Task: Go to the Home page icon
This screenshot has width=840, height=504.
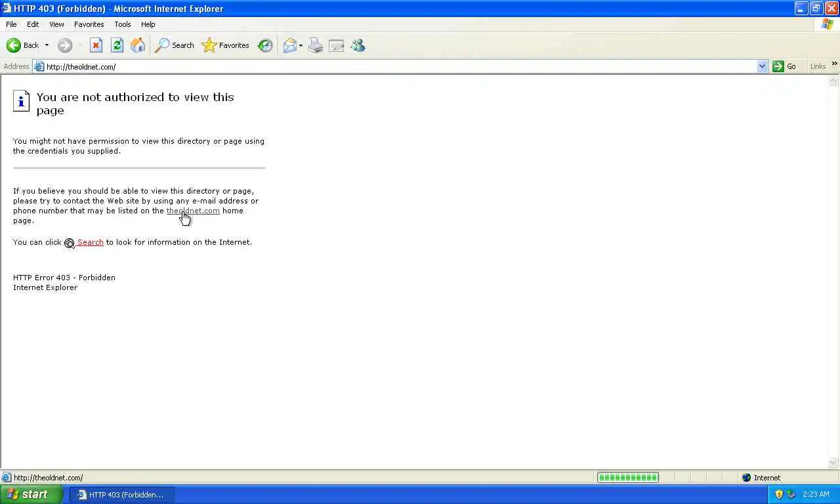Action: click(138, 45)
